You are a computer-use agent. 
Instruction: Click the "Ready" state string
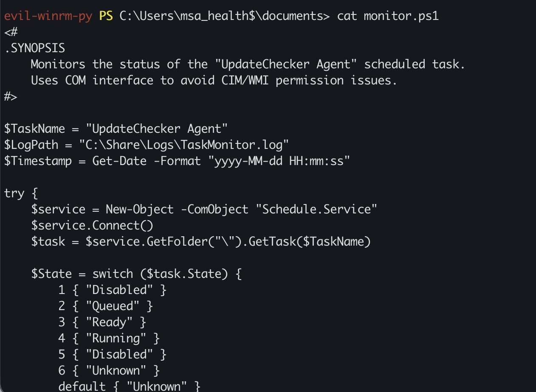tap(109, 322)
